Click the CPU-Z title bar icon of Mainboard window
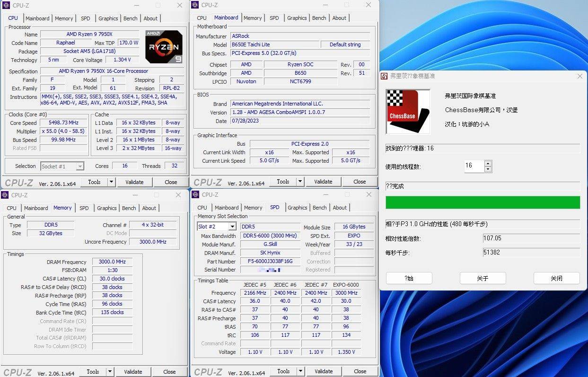Screen dimensions: 588x377 194,5
